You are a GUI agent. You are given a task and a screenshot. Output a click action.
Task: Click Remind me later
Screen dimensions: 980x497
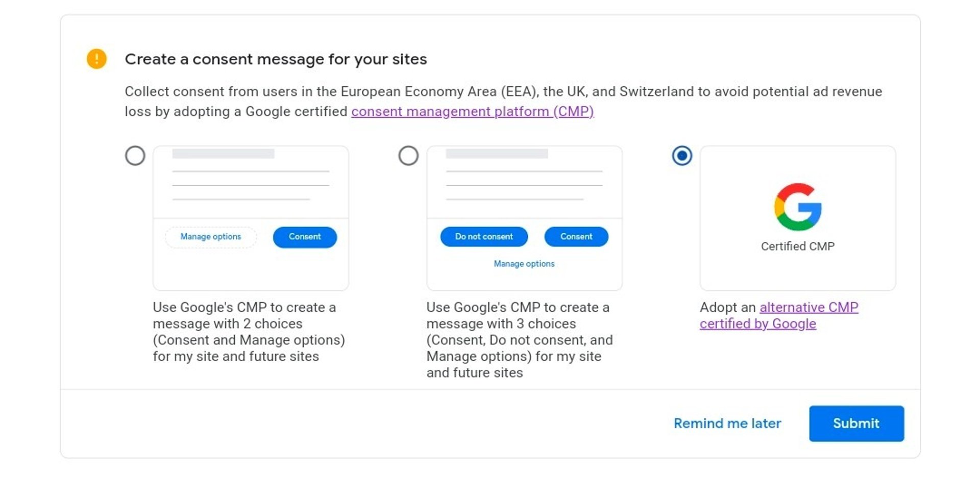(727, 424)
